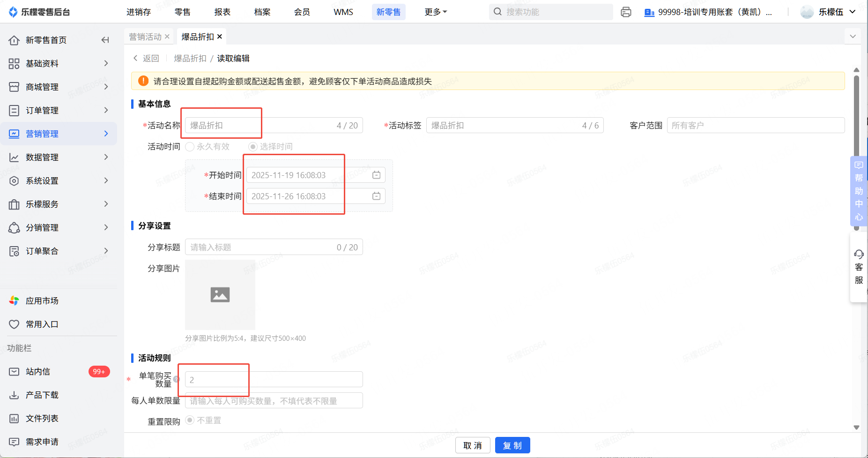Close the 爆品折扣 tab
Viewport: 868px width, 458px height.
point(220,37)
